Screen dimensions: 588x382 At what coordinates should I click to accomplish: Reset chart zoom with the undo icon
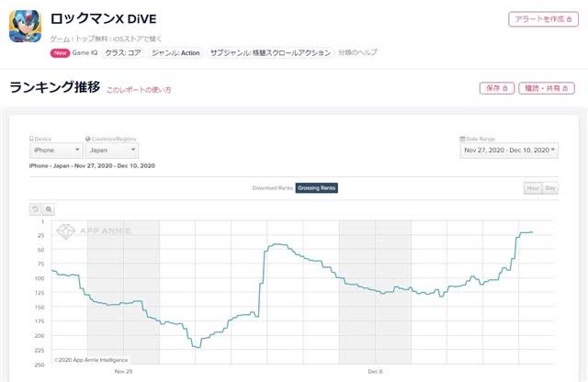(35, 209)
